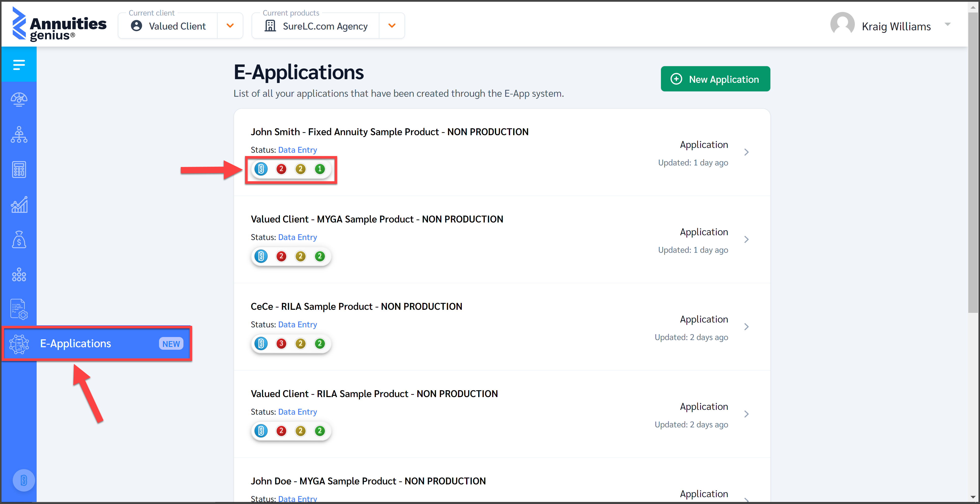This screenshot has width=980, height=504.
Task: Click the blue attachment badge on John Smith application
Action: [261, 169]
